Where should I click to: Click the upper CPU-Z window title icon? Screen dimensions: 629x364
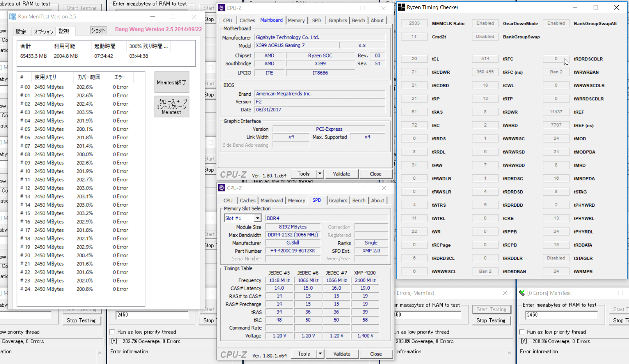222,8
